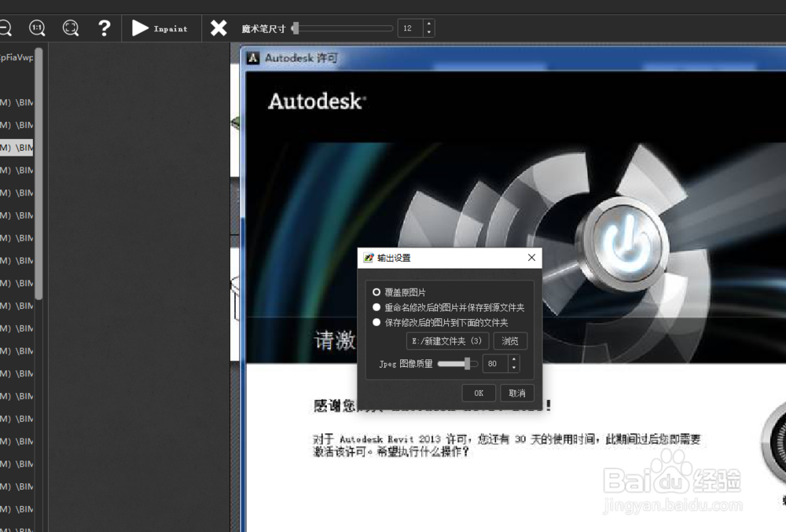Click the zoom-to-fit magnifier icon
This screenshot has height=532, width=786.
click(x=71, y=28)
